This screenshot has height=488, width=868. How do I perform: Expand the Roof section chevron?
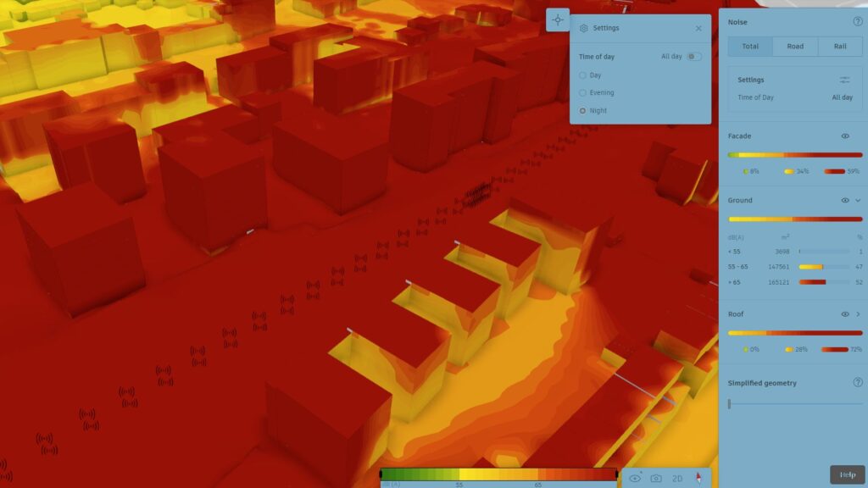(x=858, y=314)
